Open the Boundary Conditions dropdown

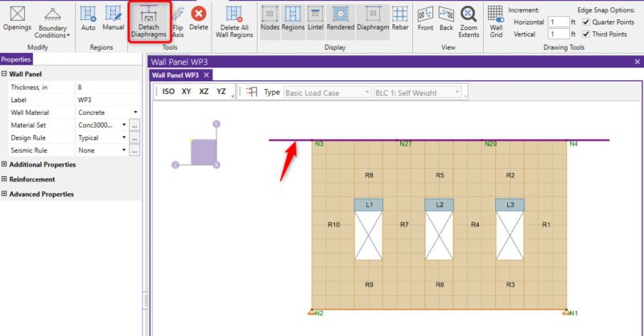point(55,22)
